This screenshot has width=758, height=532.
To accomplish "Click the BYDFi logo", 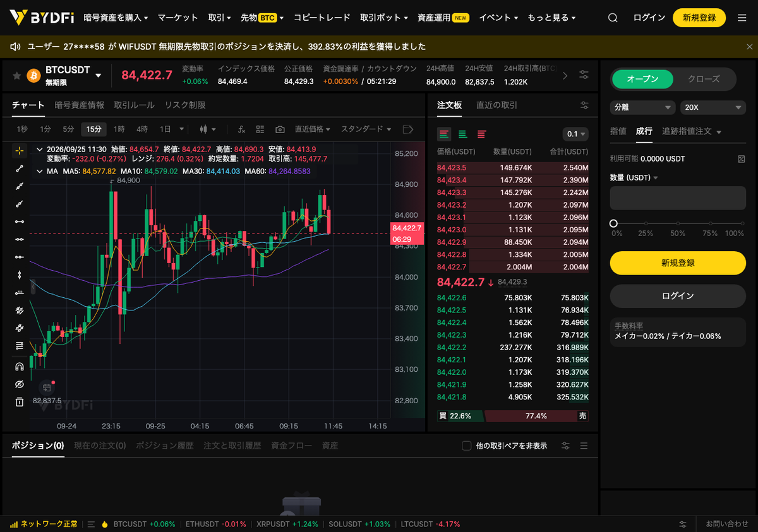I will coord(42,18).
